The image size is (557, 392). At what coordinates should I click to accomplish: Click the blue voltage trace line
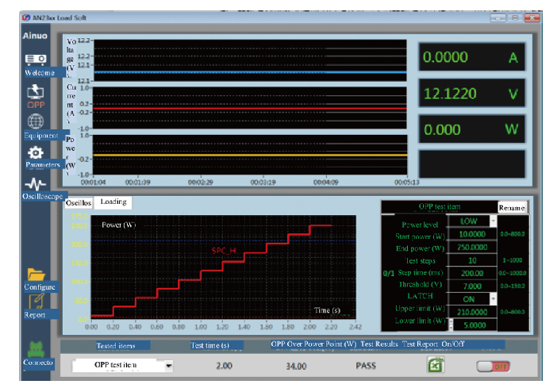coord(251,72)
